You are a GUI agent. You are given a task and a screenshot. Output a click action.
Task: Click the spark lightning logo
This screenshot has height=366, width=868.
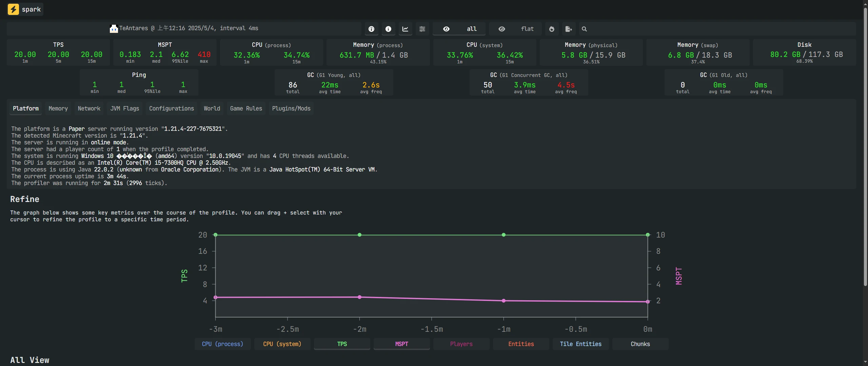click(x=13, y=9)
